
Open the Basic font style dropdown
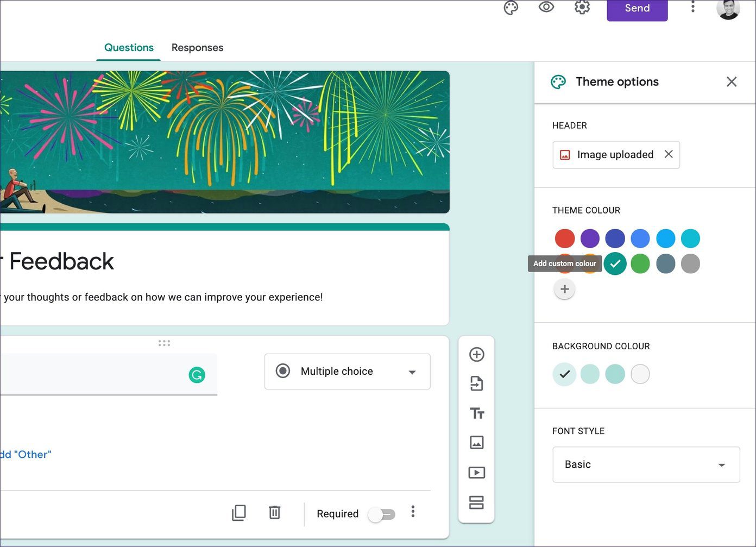(646, 464)
